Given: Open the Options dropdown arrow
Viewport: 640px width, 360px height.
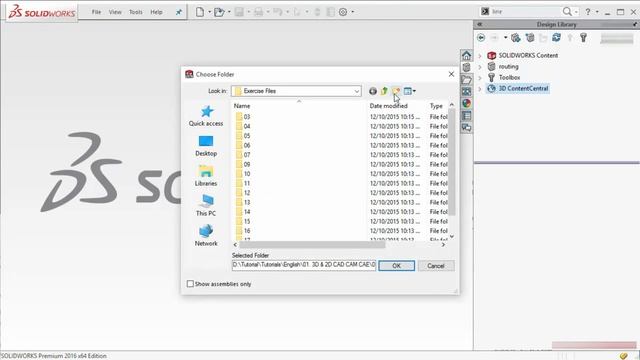Looking at the screenshot, I should 353,12.
